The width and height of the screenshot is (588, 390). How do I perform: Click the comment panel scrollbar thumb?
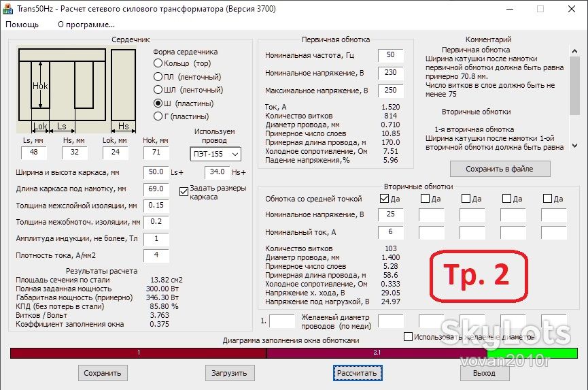click(x=574, y=86)
